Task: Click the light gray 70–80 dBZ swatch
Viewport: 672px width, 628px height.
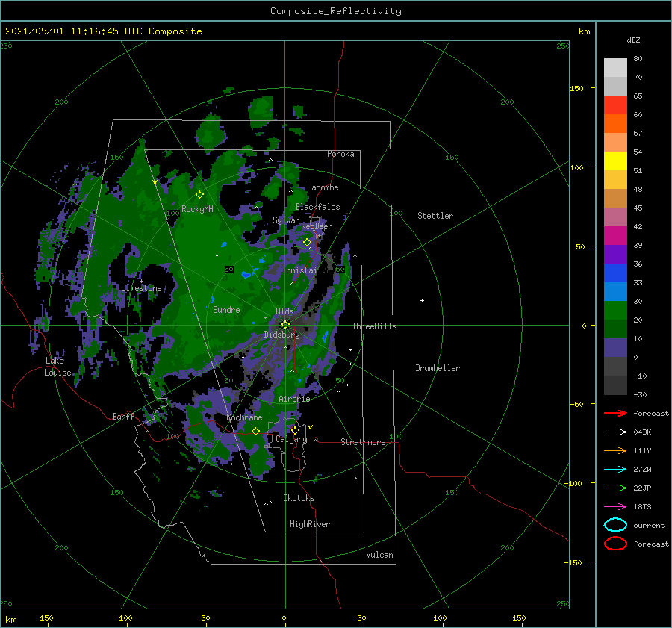Action: coord(615,68)
